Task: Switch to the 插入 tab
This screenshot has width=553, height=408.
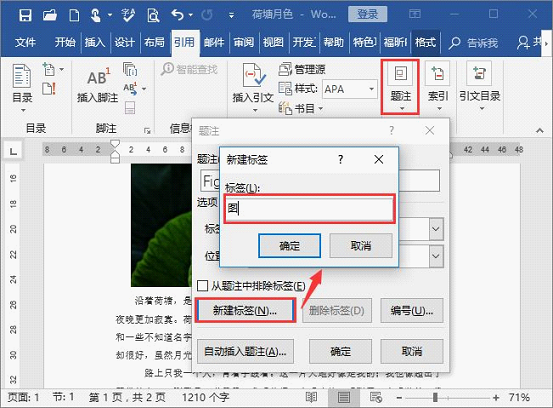Action: 95,43
